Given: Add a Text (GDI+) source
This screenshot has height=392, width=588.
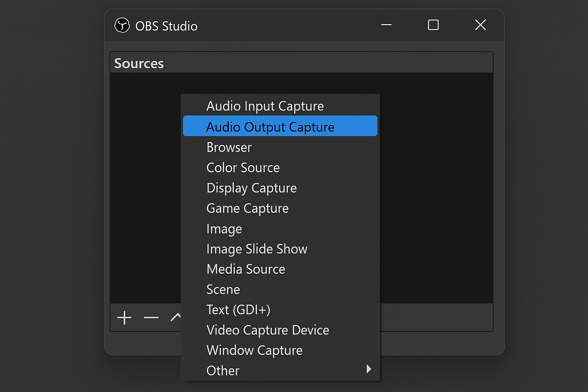Looking at the screenshot, I should (238, 310).
